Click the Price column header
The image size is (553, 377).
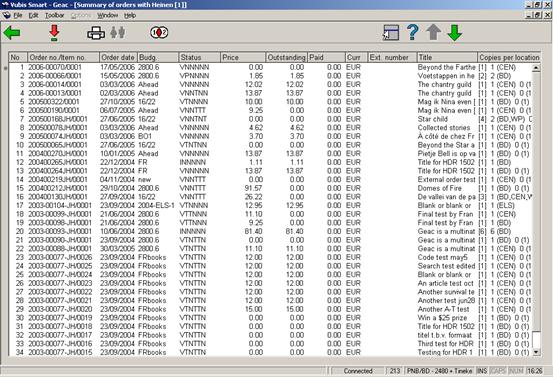tap(243, 57)
